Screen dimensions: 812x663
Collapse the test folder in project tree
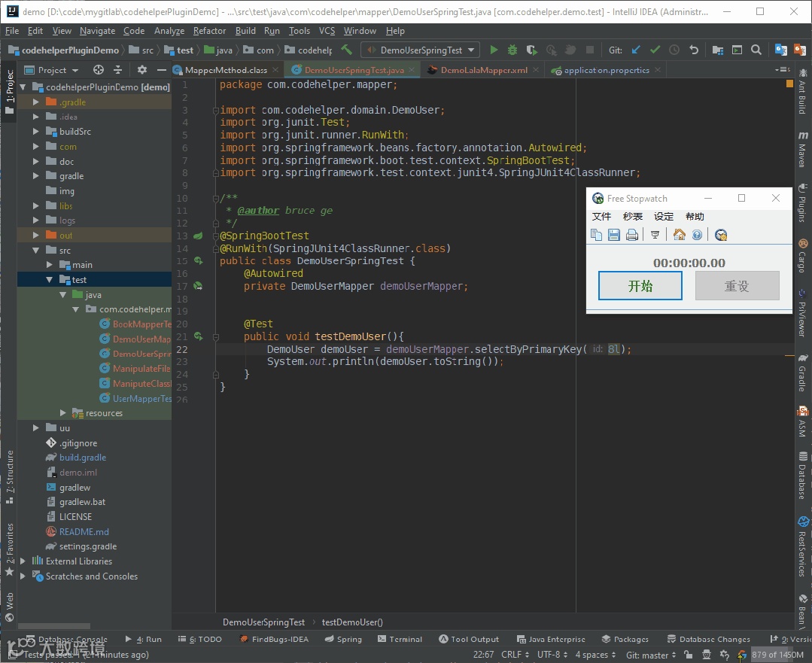tap(49, 280)
